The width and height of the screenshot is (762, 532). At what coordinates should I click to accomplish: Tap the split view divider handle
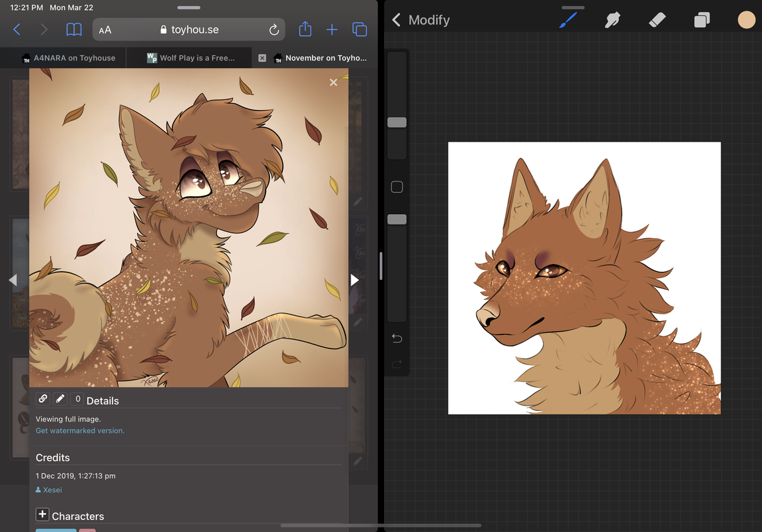pos(381,266)
